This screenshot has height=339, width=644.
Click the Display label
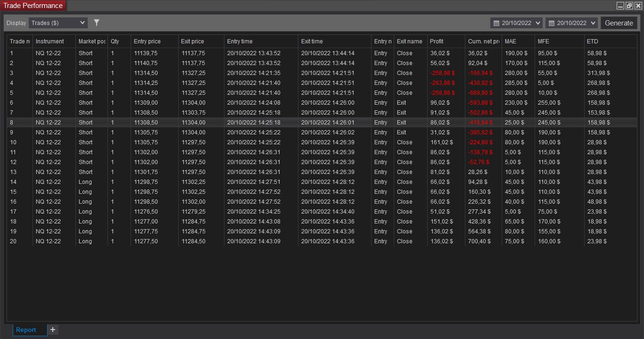coord(17,23)
